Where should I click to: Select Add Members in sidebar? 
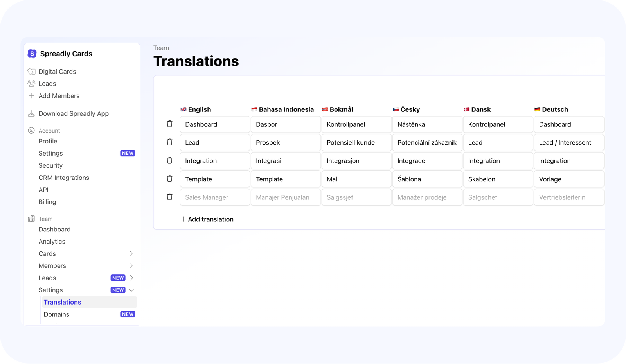point(59,96)
